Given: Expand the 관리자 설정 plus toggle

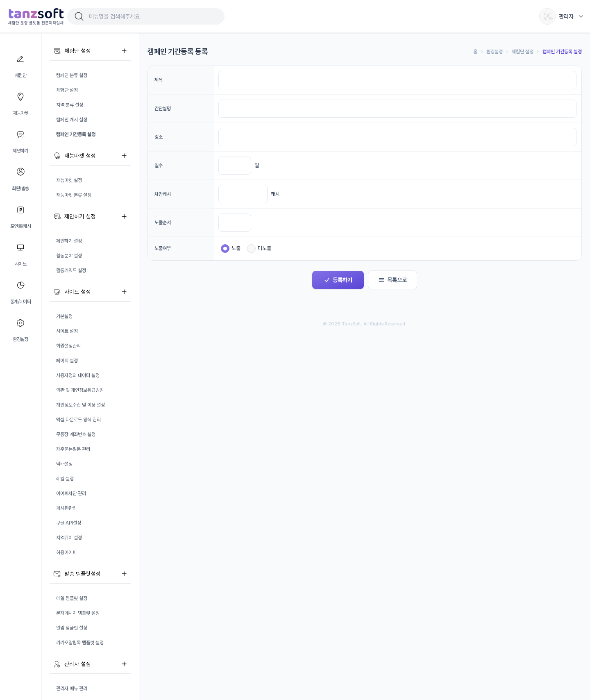Looking at the screenshot, I should pos(124,664).
